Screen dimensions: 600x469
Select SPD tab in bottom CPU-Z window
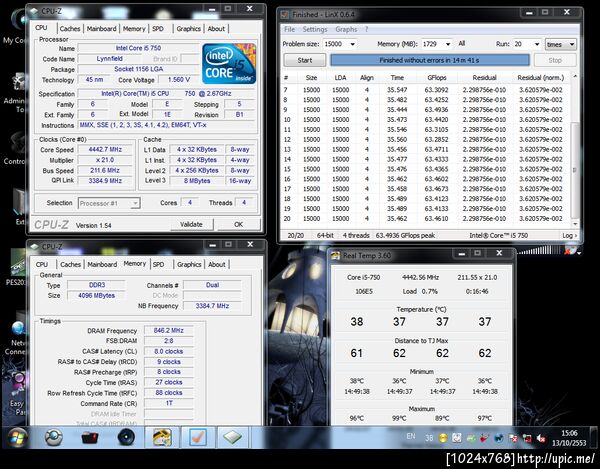click(158, 264)
